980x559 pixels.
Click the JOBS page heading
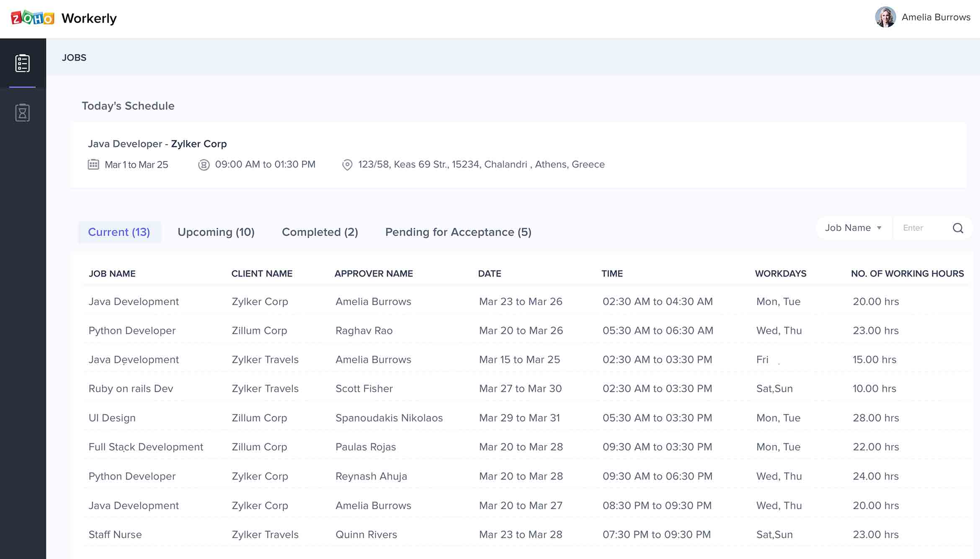coord(74,58)
